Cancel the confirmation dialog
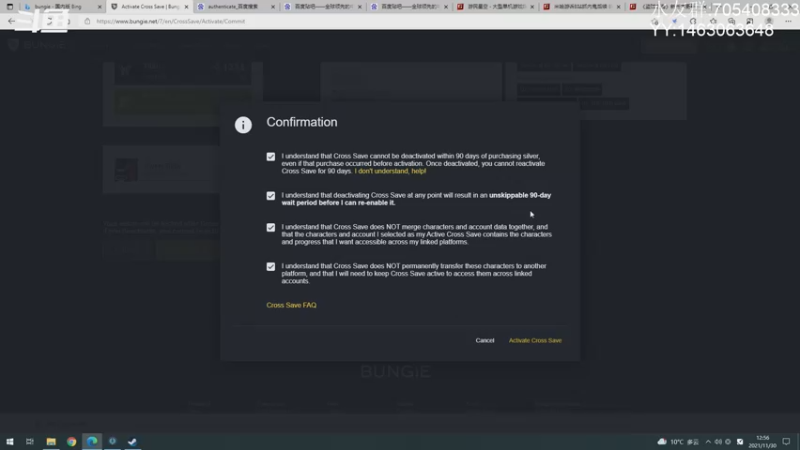This screenshot has width=800, height=450. [485, 340]
